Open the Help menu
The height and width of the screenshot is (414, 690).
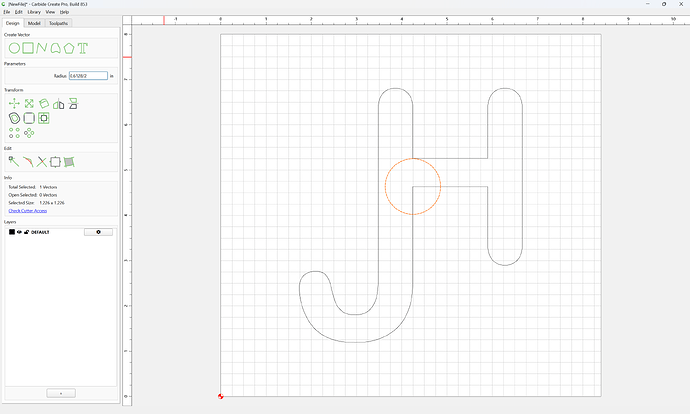[x=64, y=12]
